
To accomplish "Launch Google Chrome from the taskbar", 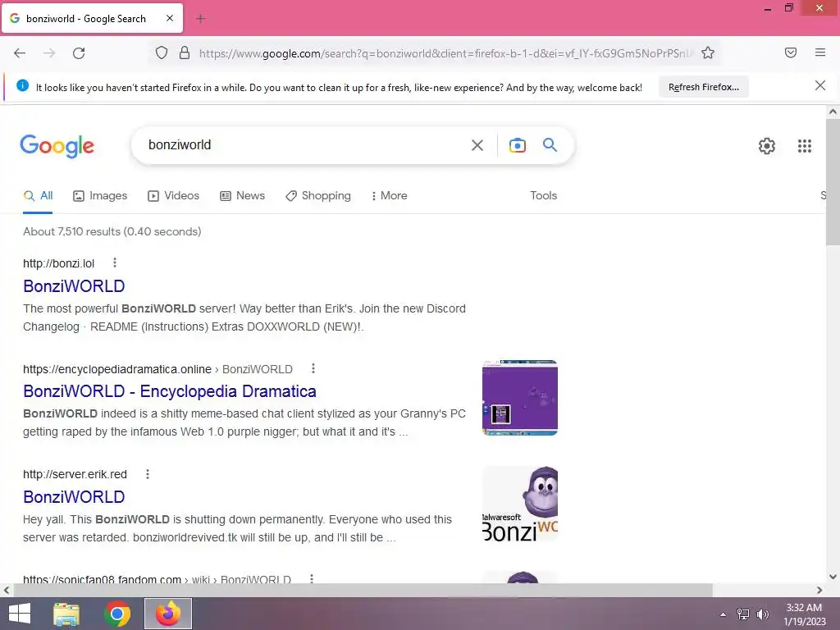I will [x=117, y=614].
